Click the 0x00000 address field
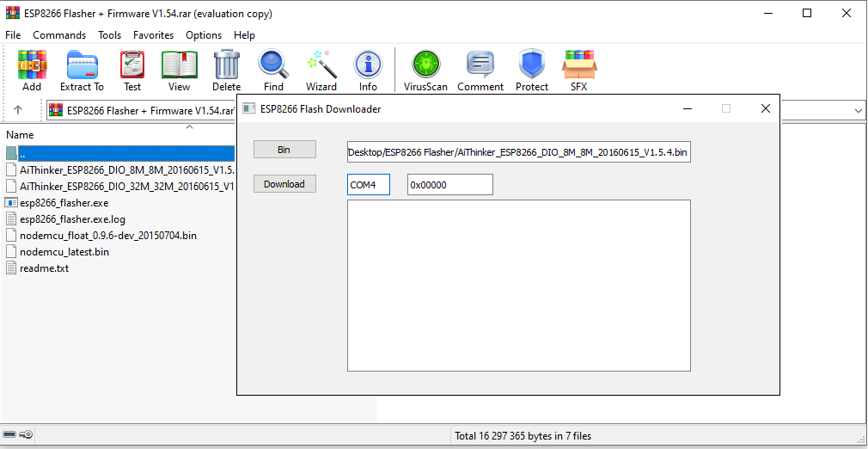This screenshot has width=868, height=449. point(450,185)
